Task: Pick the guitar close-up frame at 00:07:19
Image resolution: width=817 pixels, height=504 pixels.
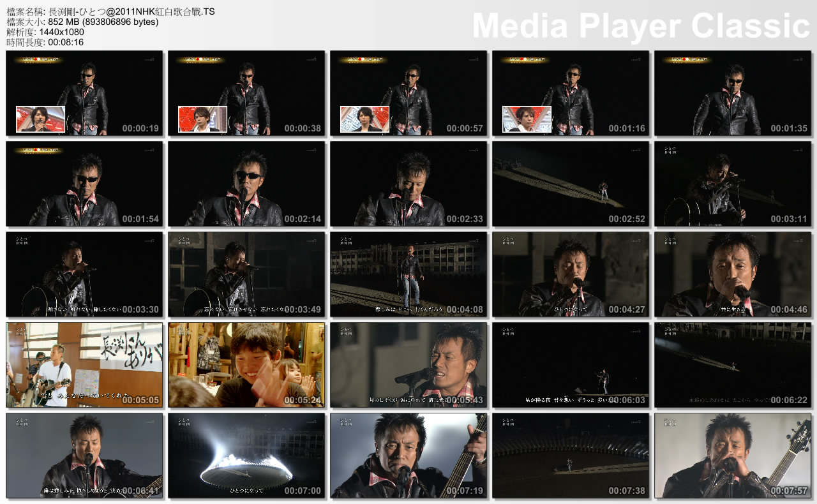Action: (408, 456)
